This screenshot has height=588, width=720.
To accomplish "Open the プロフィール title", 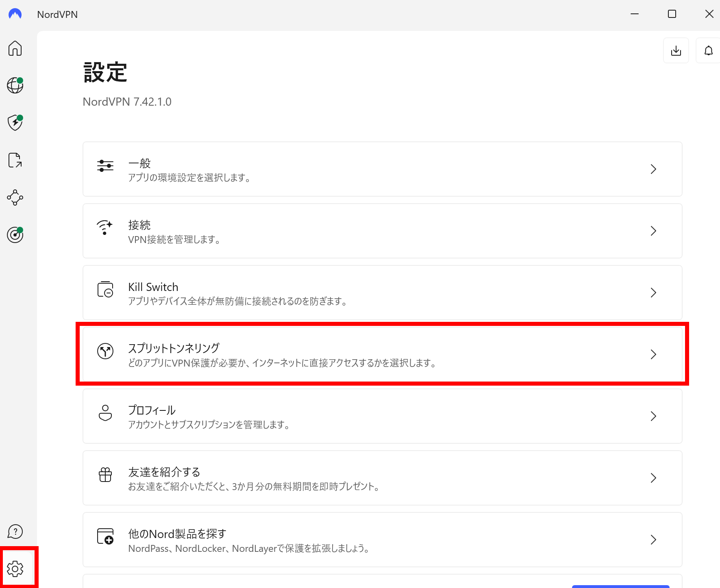I will [152, 410].
